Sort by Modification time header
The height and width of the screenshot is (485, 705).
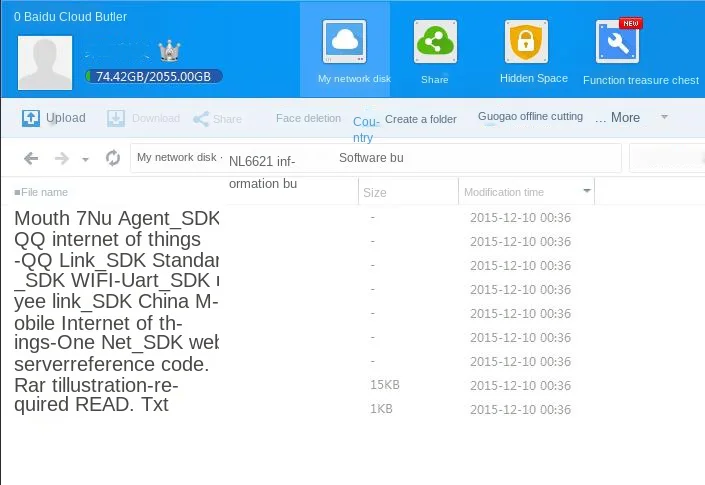[x=504, y=192]
